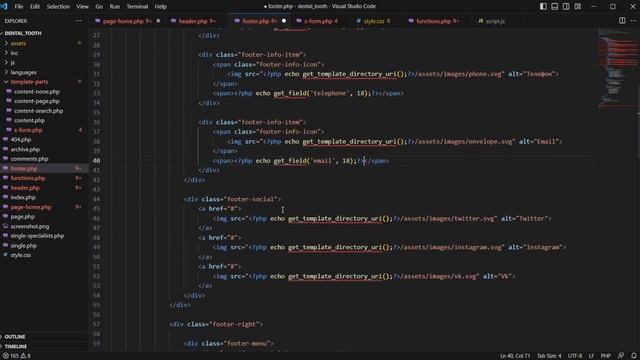Click the feedback icon in status bar
Screen dimensions: 640x360
tap(621, 356)
